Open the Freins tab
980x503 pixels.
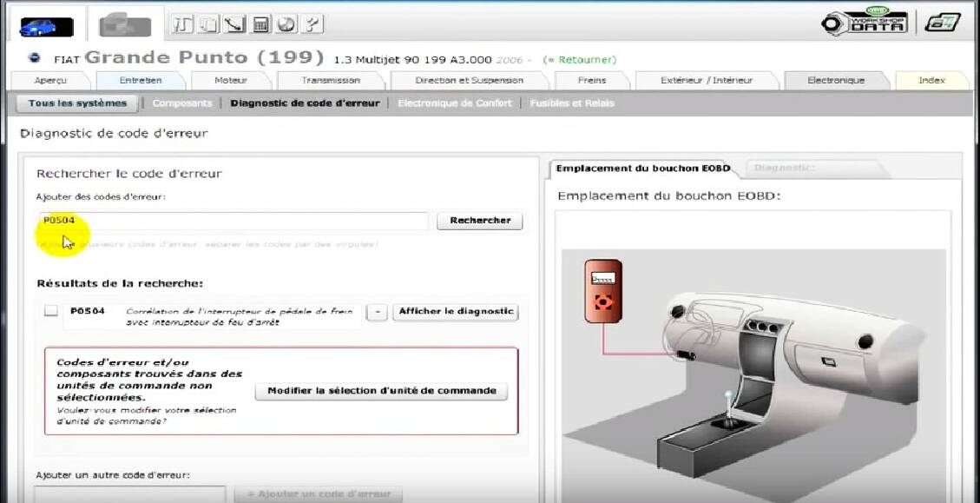point(592,81)
